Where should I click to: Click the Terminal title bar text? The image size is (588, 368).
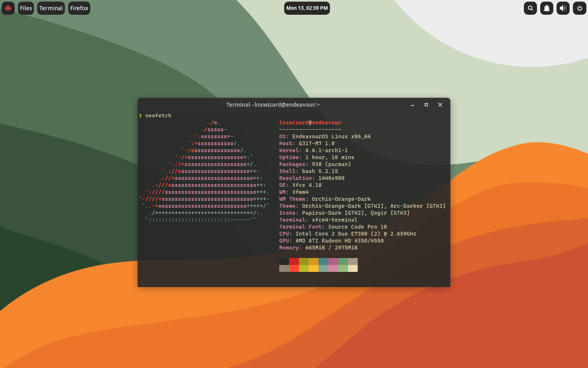coord(273,105)
